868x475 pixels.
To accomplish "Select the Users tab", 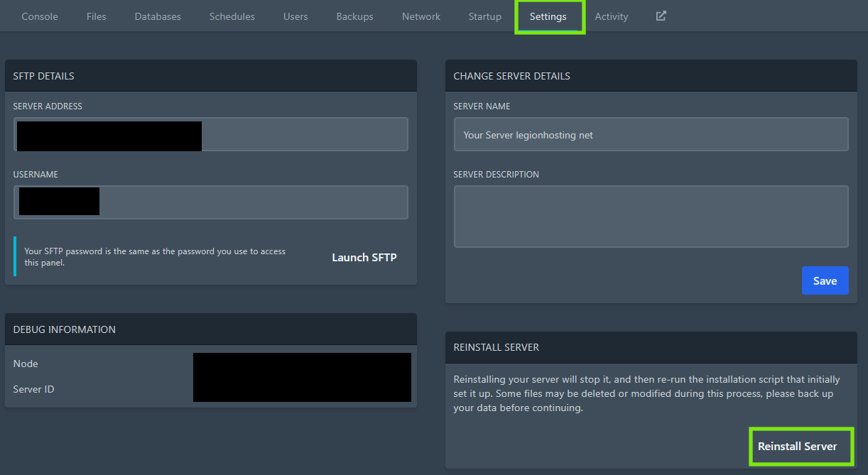I will 295,16.
